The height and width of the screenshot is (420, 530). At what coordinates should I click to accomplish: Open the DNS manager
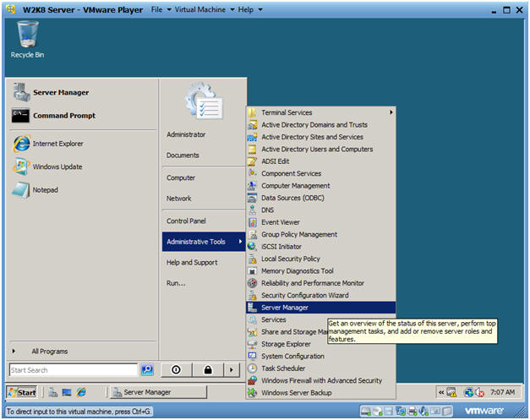pos(321,210)
